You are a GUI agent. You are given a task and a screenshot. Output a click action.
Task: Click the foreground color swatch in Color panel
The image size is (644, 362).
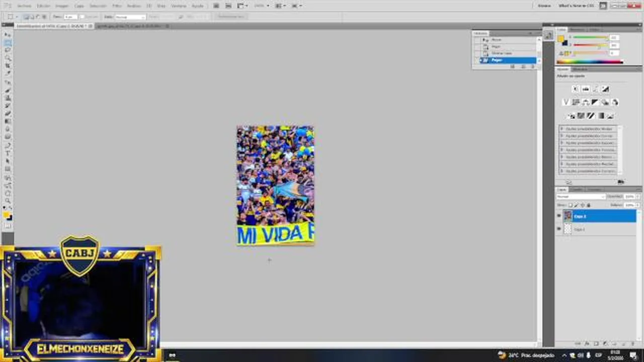pos(560,39)
